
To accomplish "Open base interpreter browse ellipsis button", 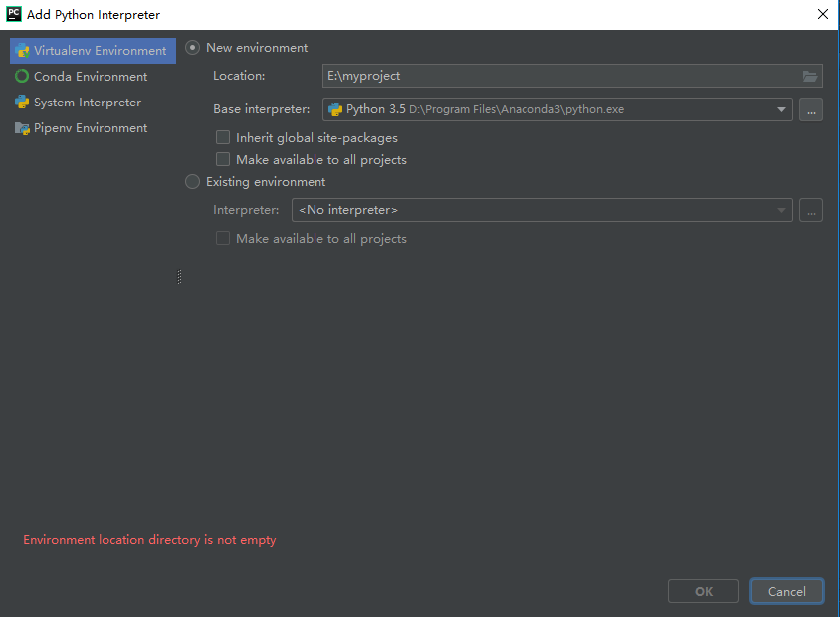I will tap(811, 109).
